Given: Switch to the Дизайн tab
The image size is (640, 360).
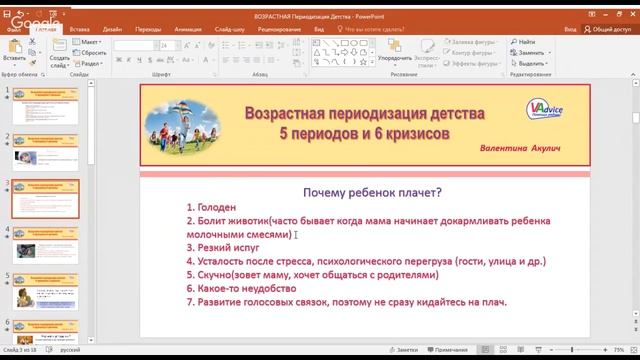Looking at the screenshot, I should (112, 29).
